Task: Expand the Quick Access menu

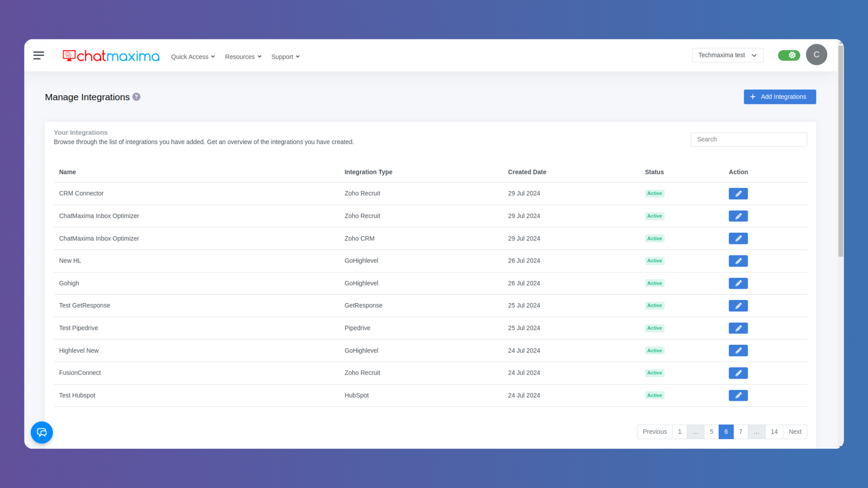Action: click(193, 56)
